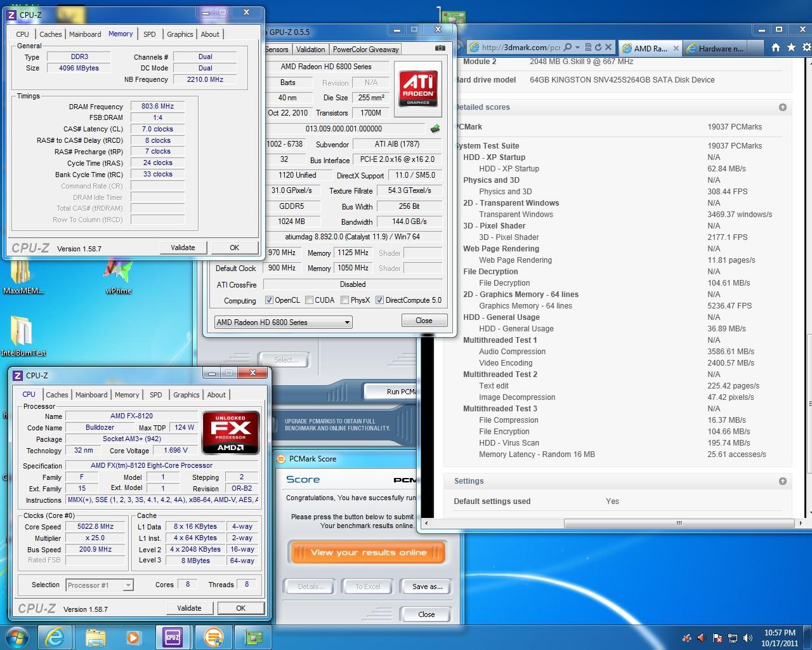Click Close button in GPU-Z

tap(424, 321)
